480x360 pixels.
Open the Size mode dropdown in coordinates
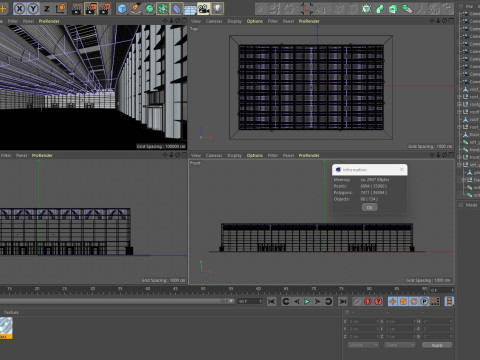399,345
